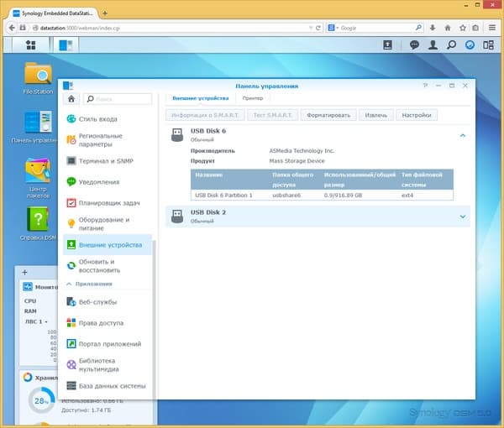Open browser downloads arrow icon
The width and height of the screenshot is (504, 428).
pyautogui.click(x=433, y=28)
